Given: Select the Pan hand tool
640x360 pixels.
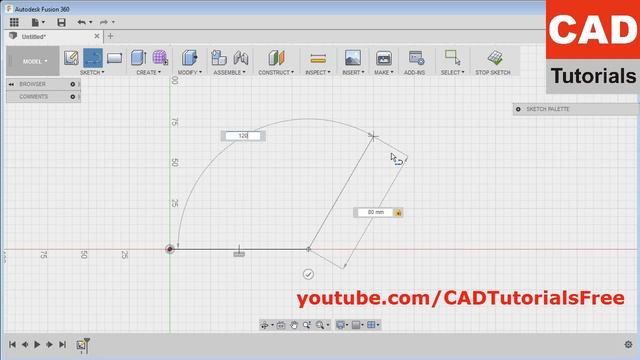Looking at the screenshot, I should [294, 325].
